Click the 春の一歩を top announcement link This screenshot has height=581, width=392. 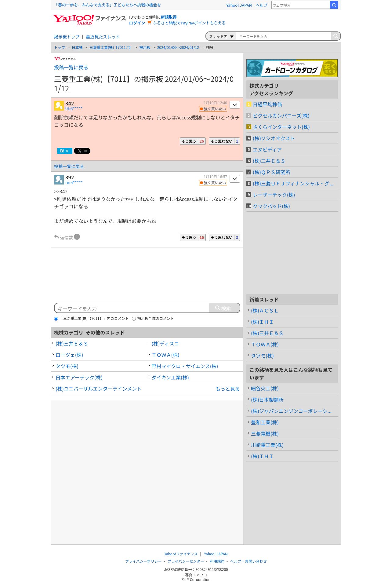pos(107,5)
